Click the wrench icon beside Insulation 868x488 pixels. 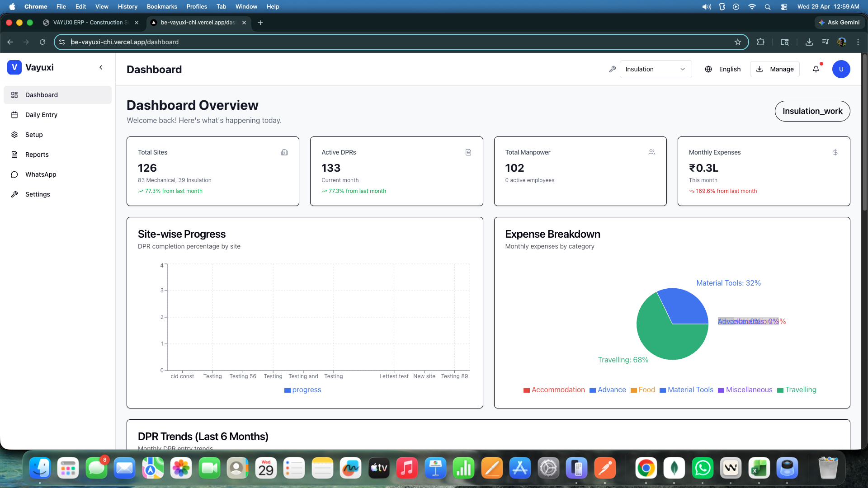point(613,69)
